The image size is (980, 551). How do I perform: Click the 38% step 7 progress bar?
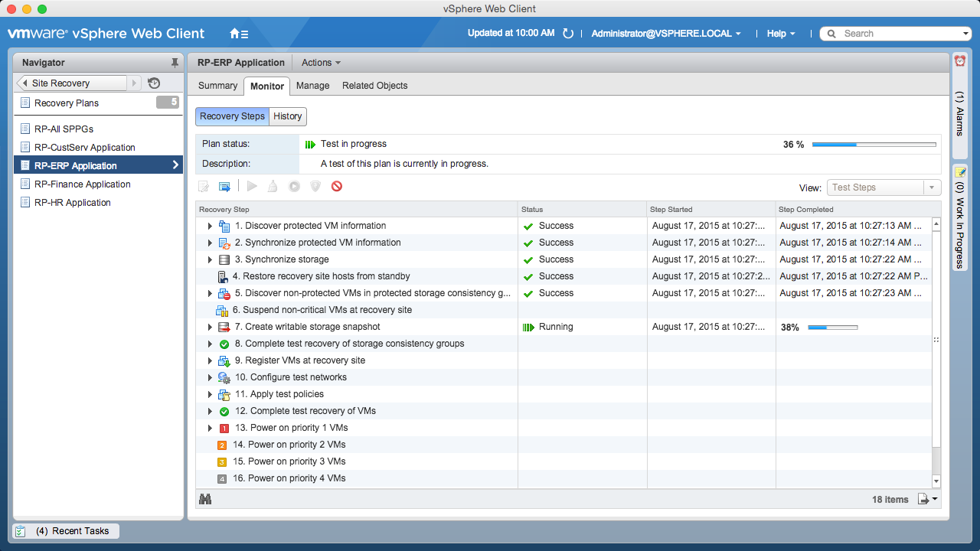pos(832,328)
